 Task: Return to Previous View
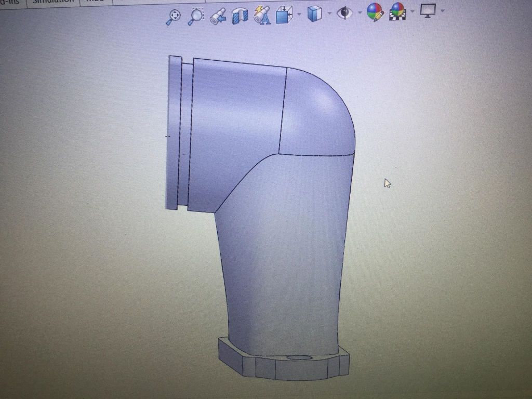coord(218,15)
